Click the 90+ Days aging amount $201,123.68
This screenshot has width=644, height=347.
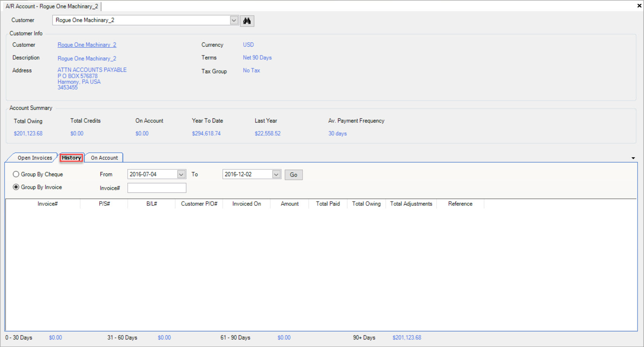407,338
